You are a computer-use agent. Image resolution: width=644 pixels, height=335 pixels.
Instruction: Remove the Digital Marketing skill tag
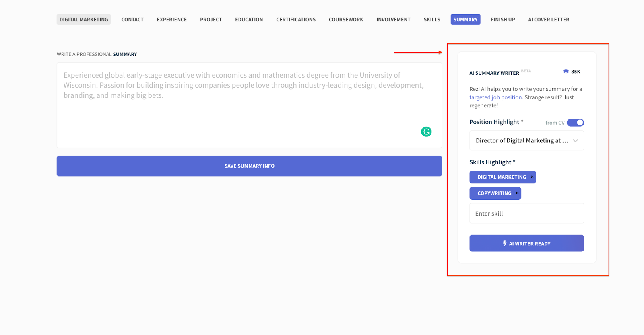point(532,177)
